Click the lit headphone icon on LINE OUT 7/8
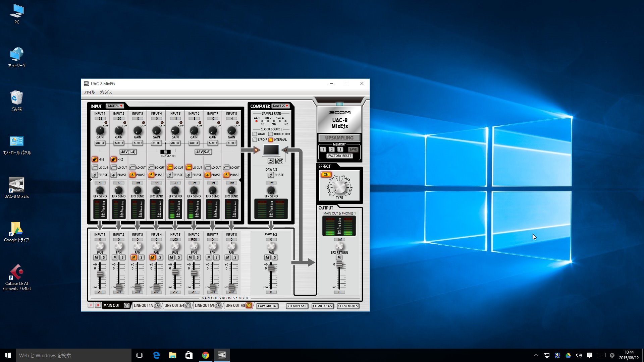 coord(249,306)
